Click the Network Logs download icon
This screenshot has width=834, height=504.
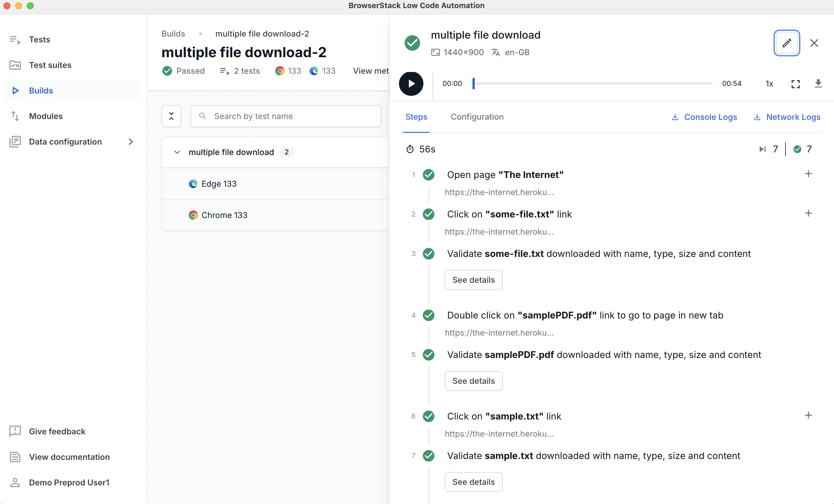click(757, 117)
